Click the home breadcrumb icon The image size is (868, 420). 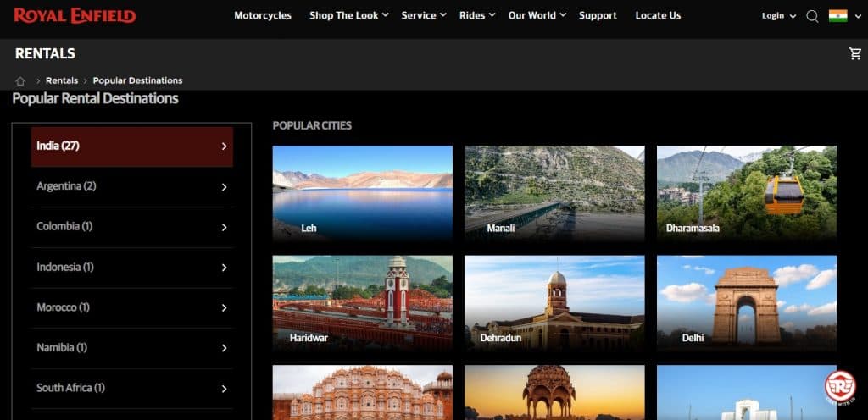(20, 81)
